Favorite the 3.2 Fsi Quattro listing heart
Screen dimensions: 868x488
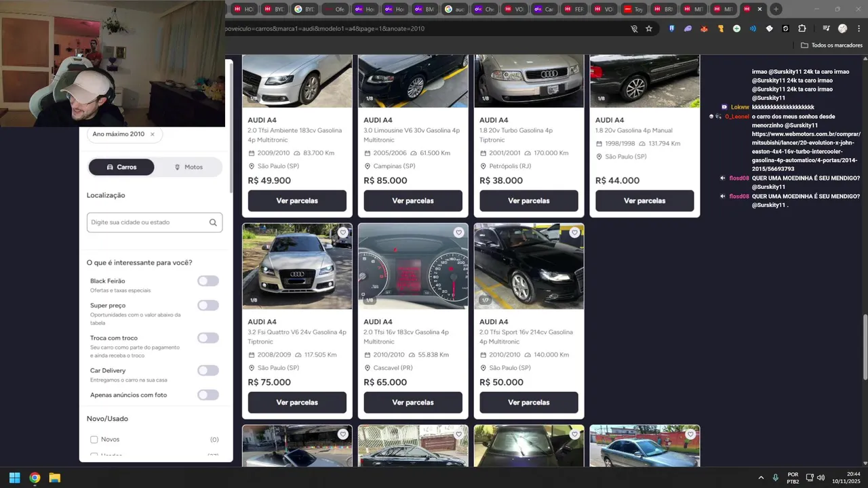tap(343, 232)
